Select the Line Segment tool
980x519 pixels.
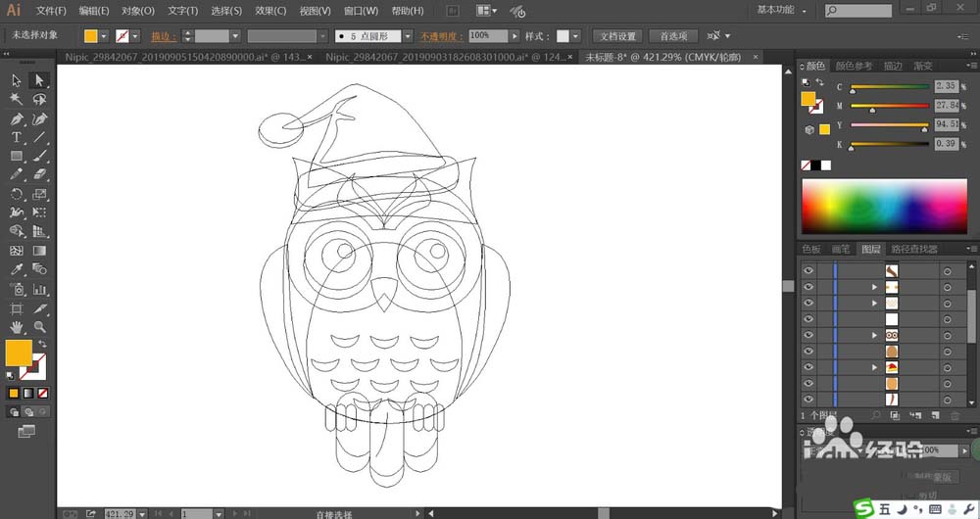coord(39,137)
